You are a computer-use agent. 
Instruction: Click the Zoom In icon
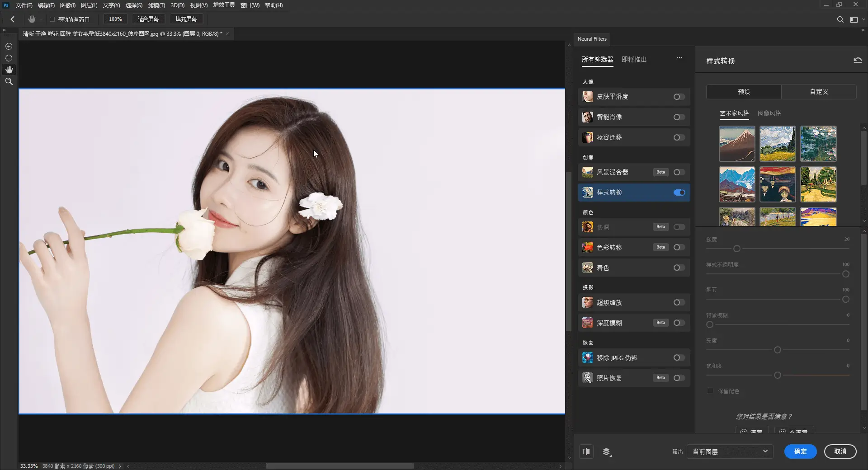click(9, 47)
